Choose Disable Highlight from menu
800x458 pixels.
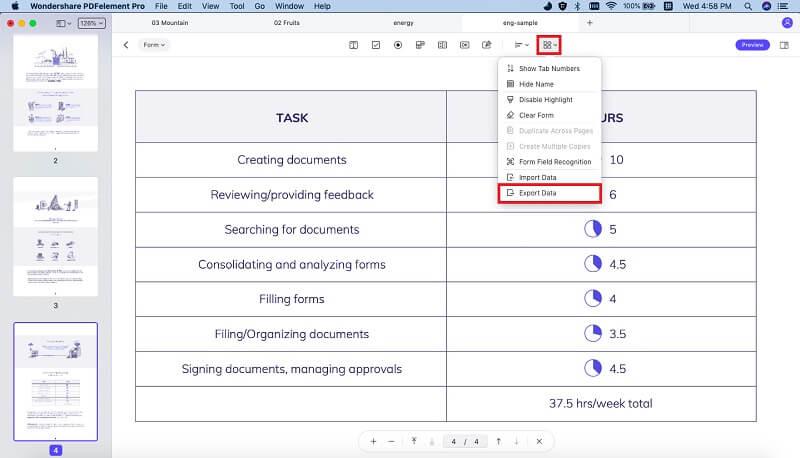point(549,99)
